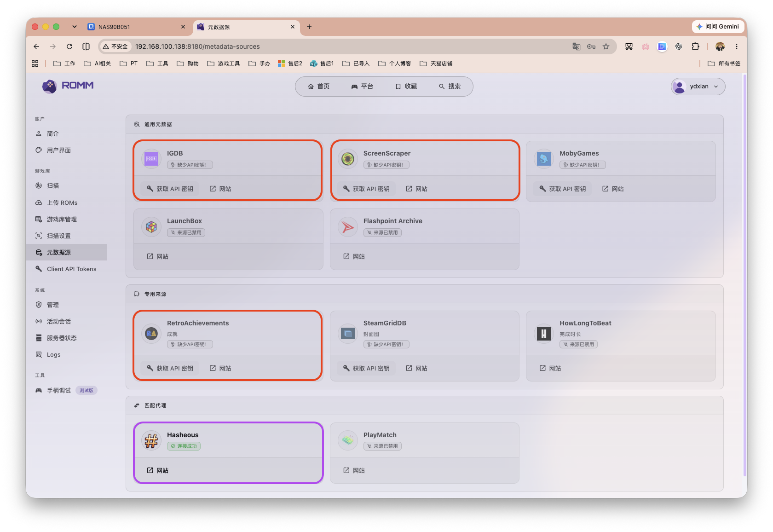Open Client API Tokens in sidebar
The height and width of the screenshot is (532, 773).
pos(66,269)
